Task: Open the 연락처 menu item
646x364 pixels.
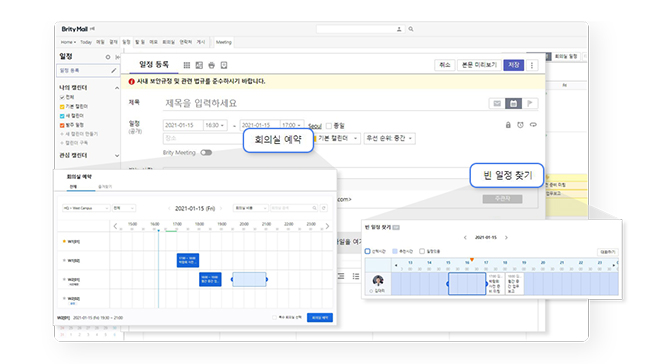Action: [x=186, y=42]
